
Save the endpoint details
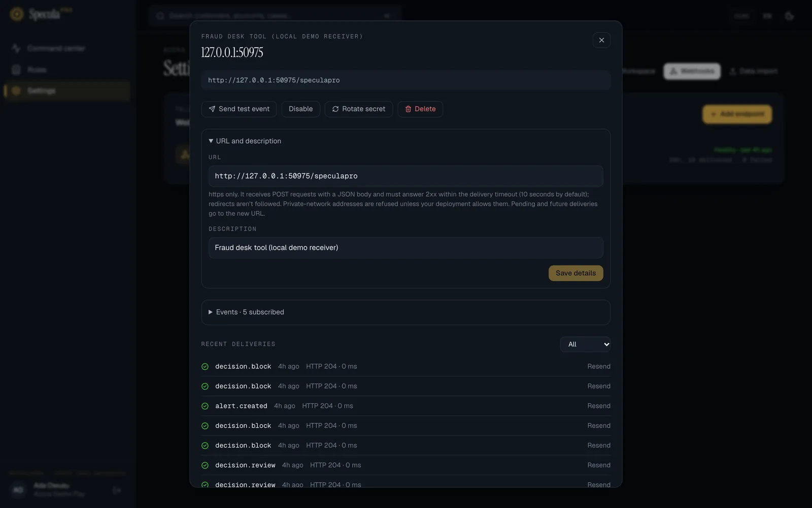(576, 273)
